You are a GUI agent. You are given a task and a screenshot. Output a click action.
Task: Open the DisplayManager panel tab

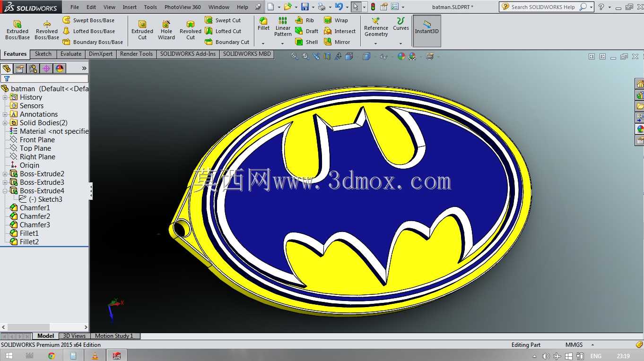[60, 69]
